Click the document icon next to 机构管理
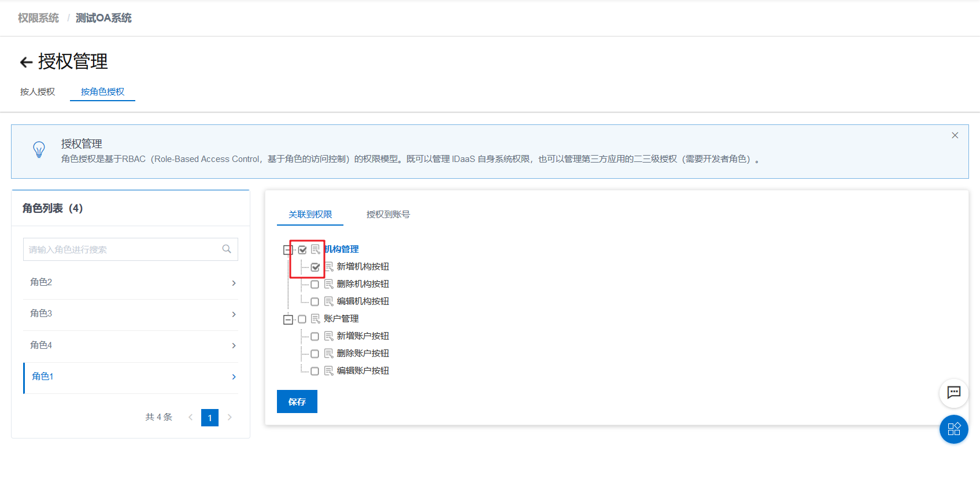The width and height of the screenshot is (980, 490). click(x=316, y=249)
